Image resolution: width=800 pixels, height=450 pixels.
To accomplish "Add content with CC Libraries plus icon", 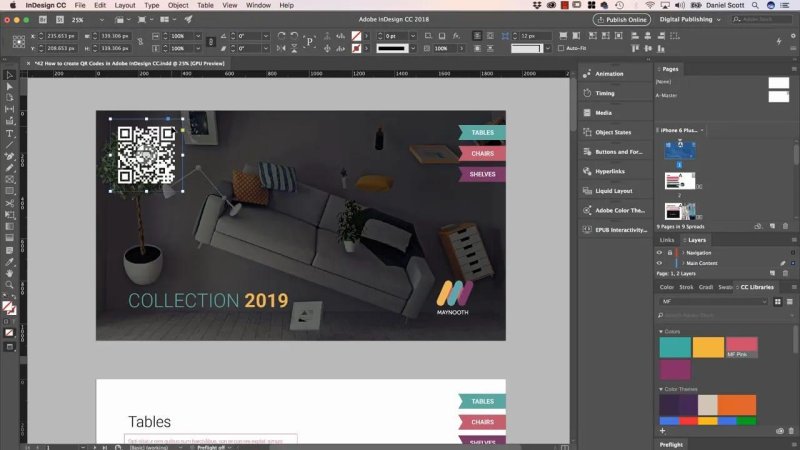I will point(662,431).
